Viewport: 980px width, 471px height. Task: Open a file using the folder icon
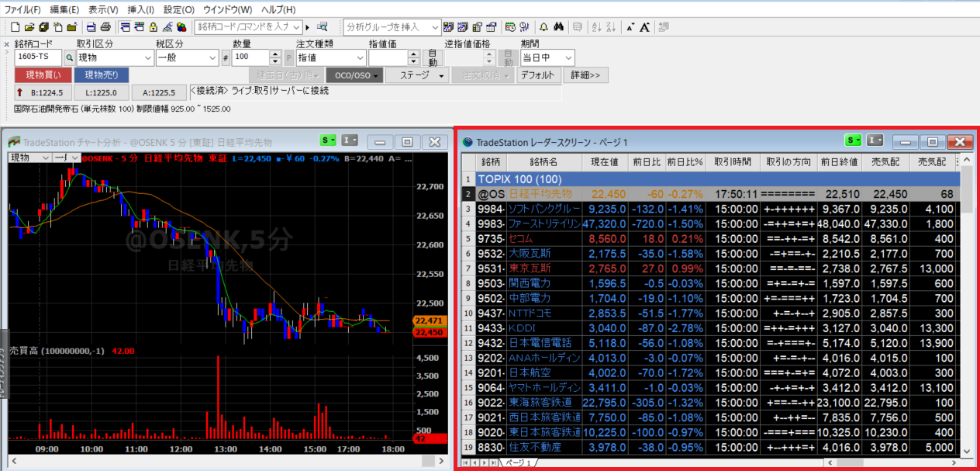click(x=29, y=27)
